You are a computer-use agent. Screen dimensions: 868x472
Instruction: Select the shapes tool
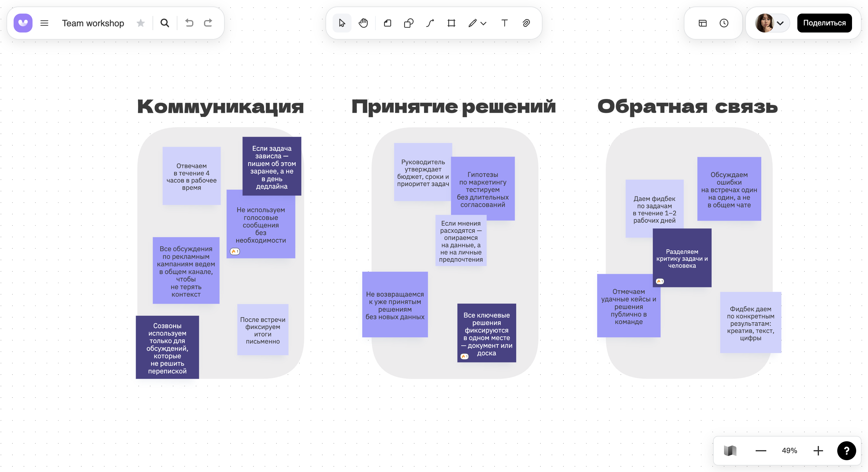(x=409, y=23)
